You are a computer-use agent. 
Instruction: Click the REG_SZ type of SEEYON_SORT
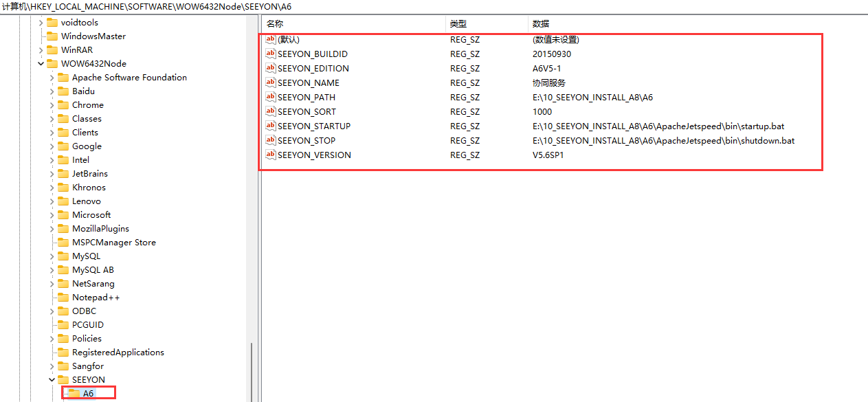(465, 111)
